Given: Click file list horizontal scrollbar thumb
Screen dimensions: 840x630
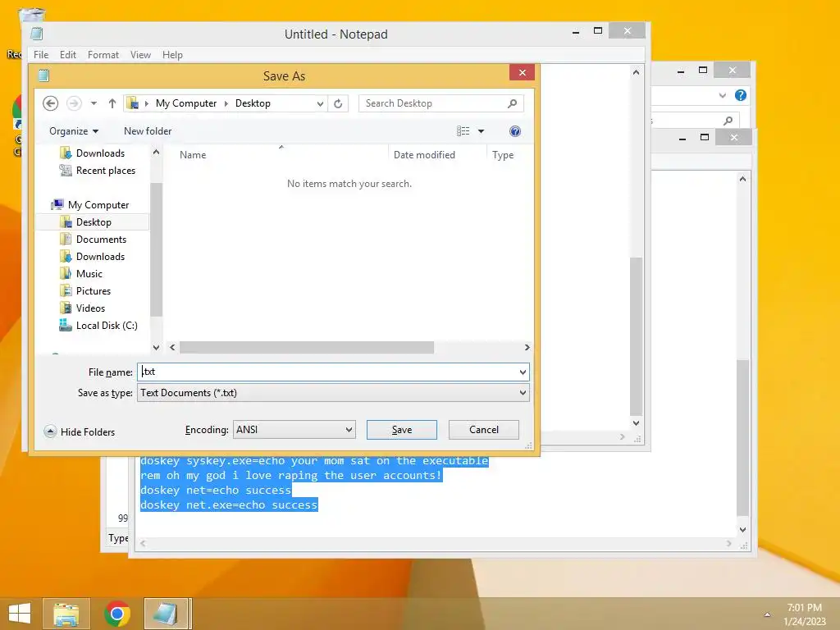Looking at the screenshot, I should tap(307, 347).
